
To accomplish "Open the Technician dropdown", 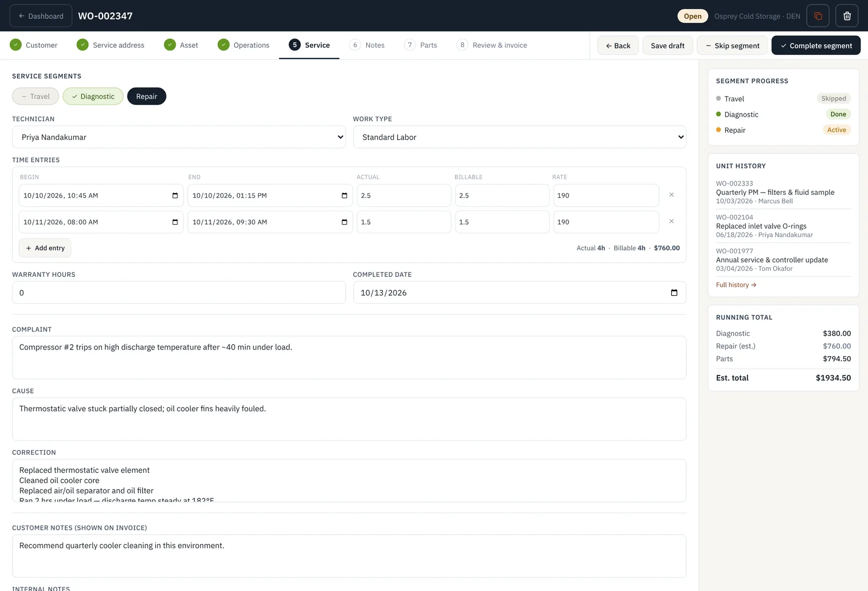I will tap(178, 137).
